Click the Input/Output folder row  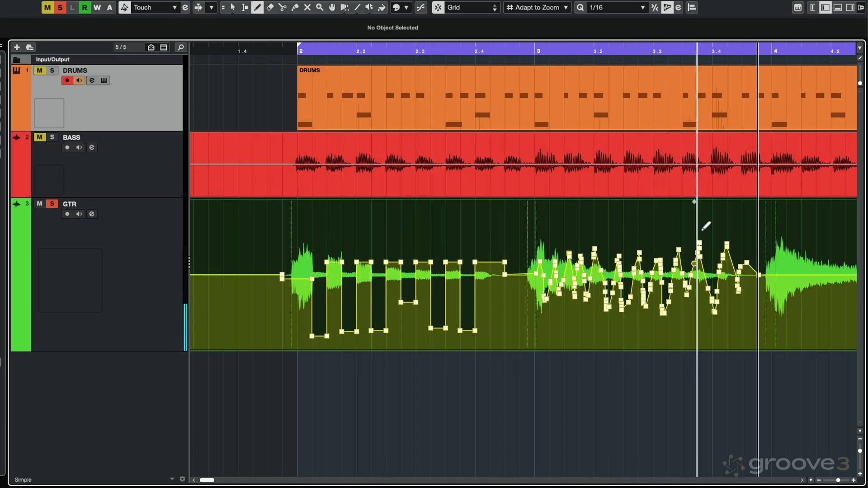pyautogui.click(x=52, y=59)
